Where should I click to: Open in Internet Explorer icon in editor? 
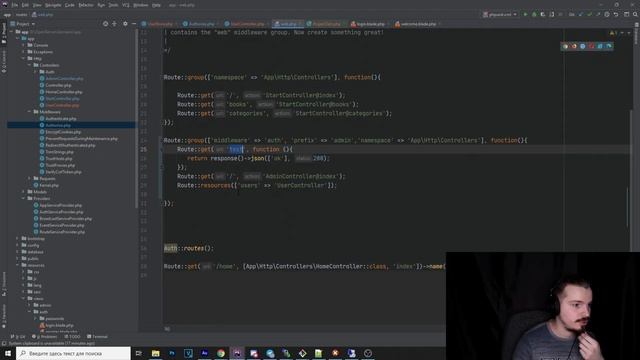(600, 46)
